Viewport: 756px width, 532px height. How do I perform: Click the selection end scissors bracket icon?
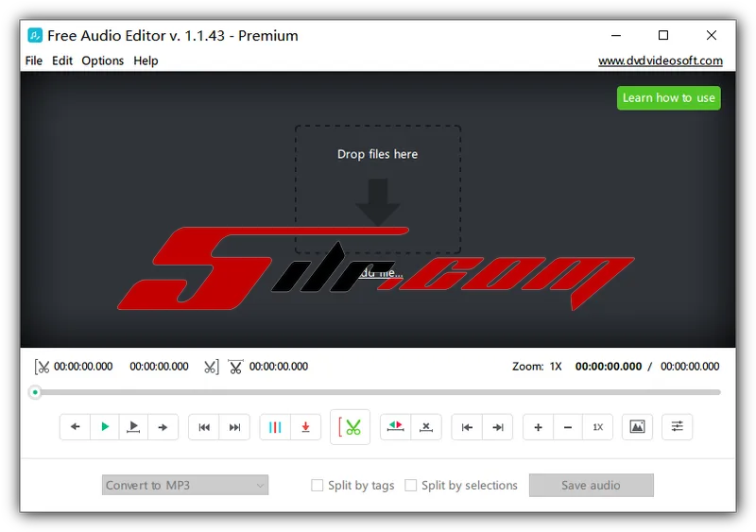[212, 367]
